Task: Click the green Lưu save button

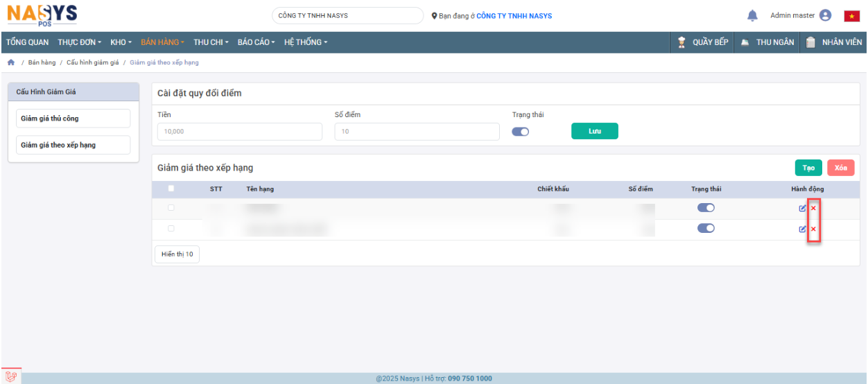Action: (594, 131)
